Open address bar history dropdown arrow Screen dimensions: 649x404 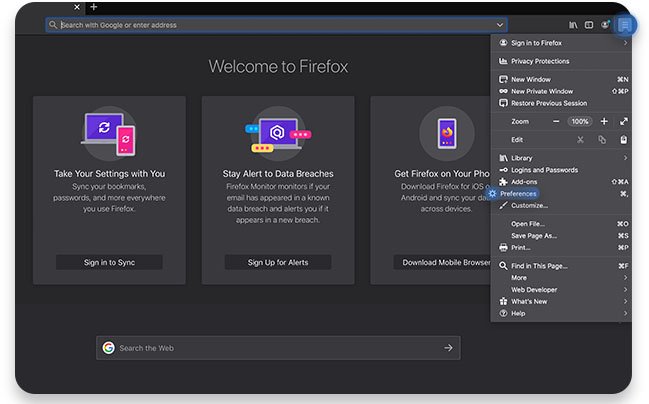click(500, 25)
